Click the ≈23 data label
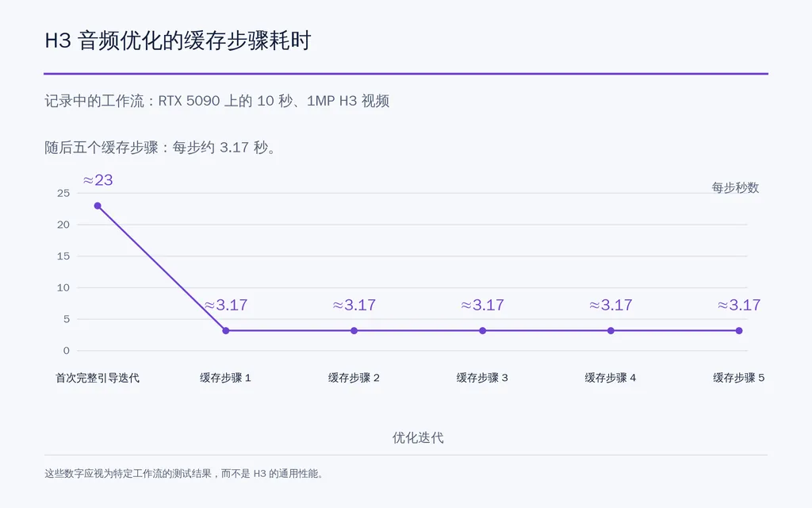The height and width of the screenshot is (508, 812). [x=98, y=180]
